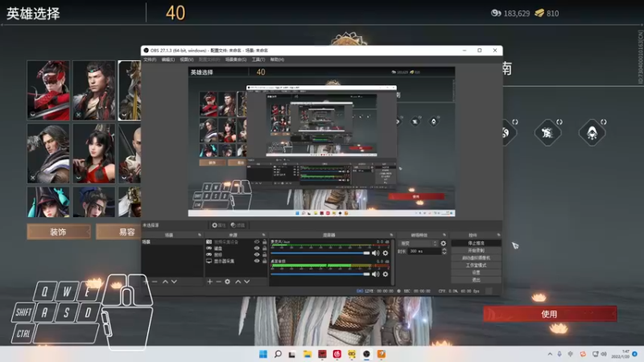Open 视图(V) menu in OBS
The image size is (644, 362).
point(187,60)
